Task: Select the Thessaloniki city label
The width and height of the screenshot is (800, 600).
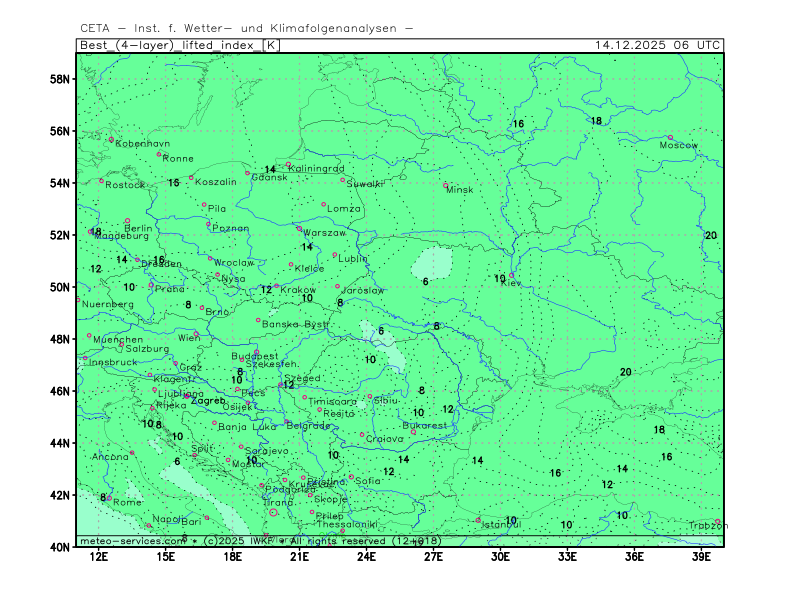Action: (x=347, y=524)
